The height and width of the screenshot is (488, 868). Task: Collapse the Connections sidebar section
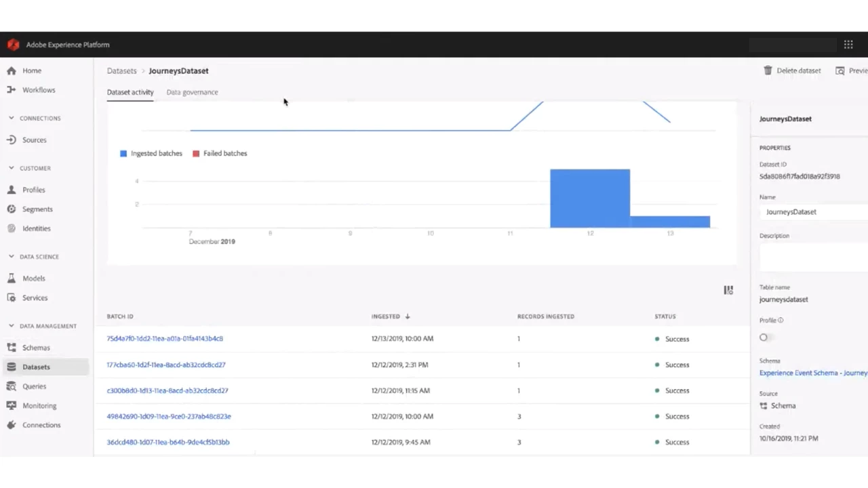tap(12, 118)
